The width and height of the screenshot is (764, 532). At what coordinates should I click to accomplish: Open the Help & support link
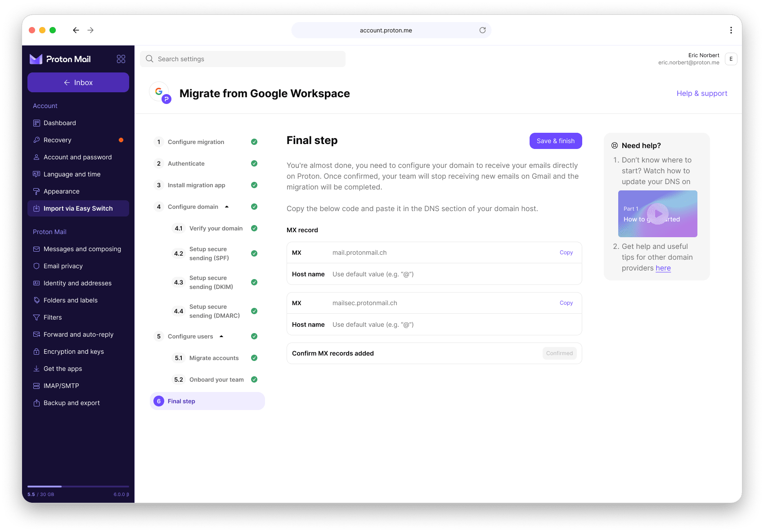[x=702, y=93]
